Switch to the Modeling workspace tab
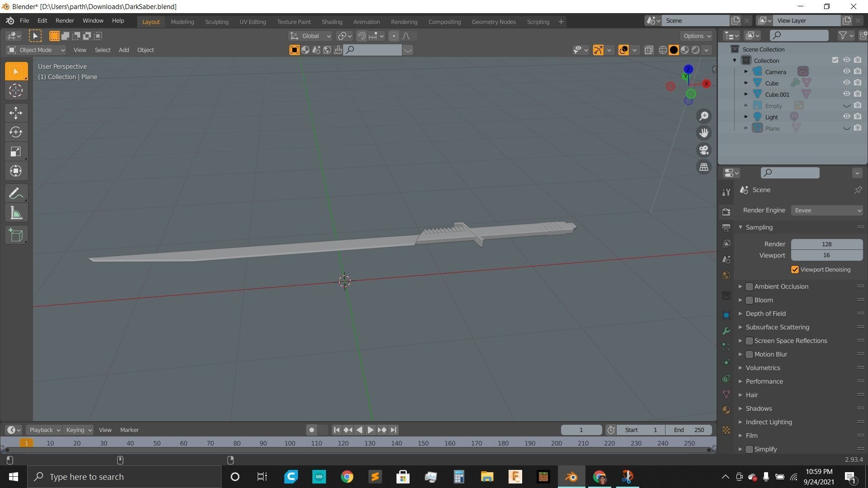The height and width of the screenshot is (488, 868). pos(182,22)
